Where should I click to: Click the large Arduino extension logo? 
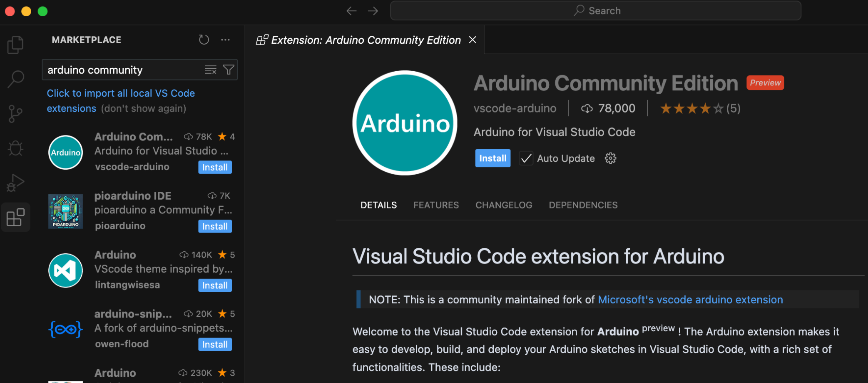405,123
